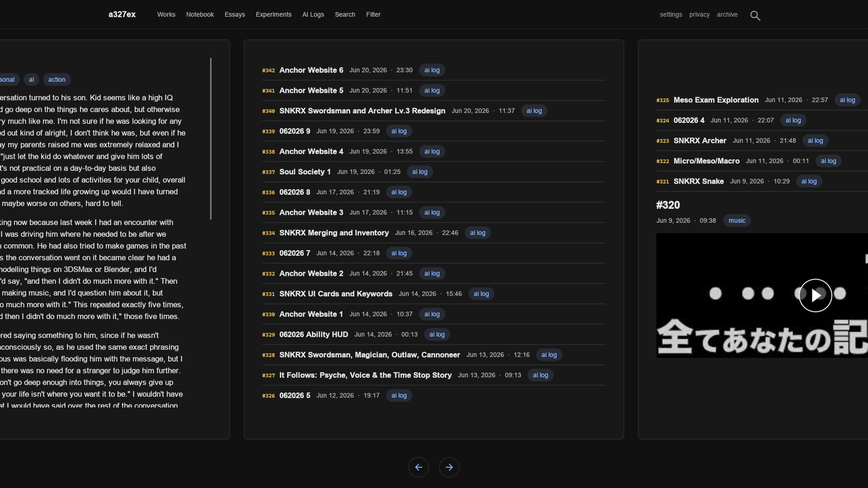Open the AI Logs menu item

pos(313,14)
